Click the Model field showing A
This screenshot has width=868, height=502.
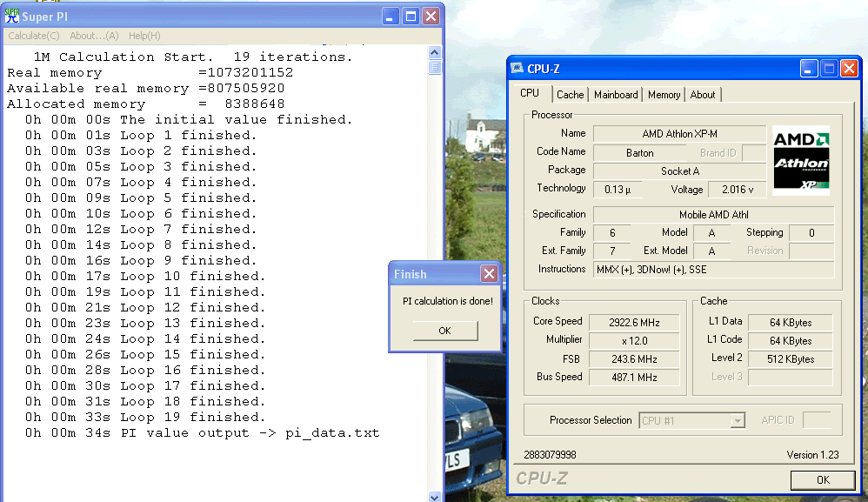(x=711, y=233)
